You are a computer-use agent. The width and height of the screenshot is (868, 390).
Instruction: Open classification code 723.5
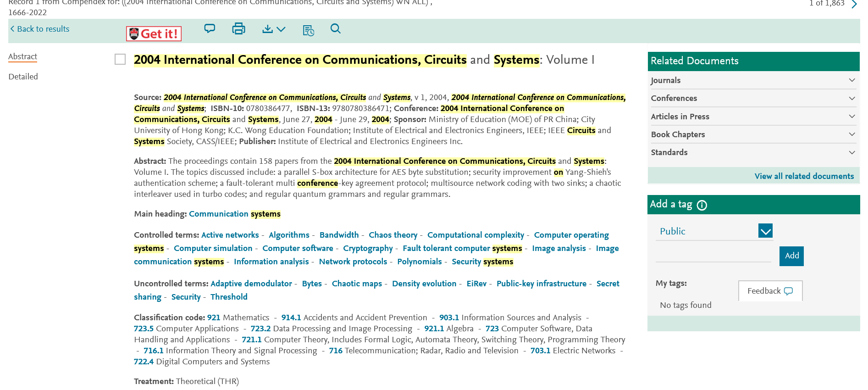pos(144,329)
